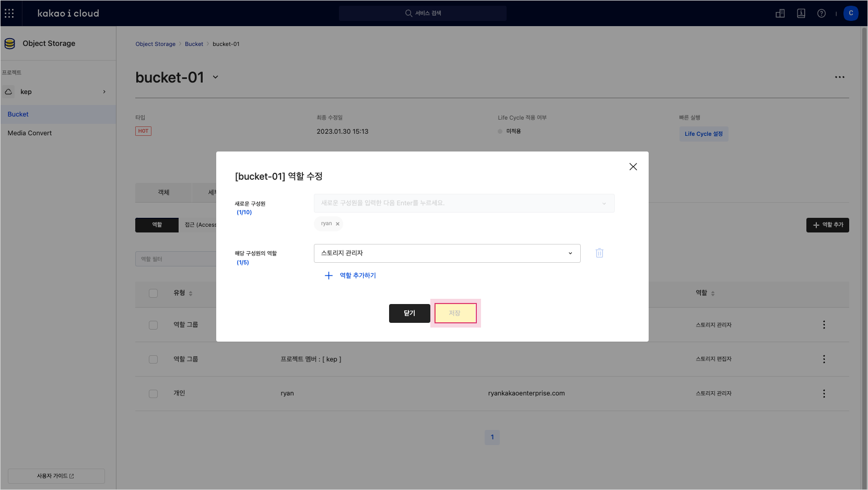
Task: Click the Object Storage service icon
Action: pos(10,43)
